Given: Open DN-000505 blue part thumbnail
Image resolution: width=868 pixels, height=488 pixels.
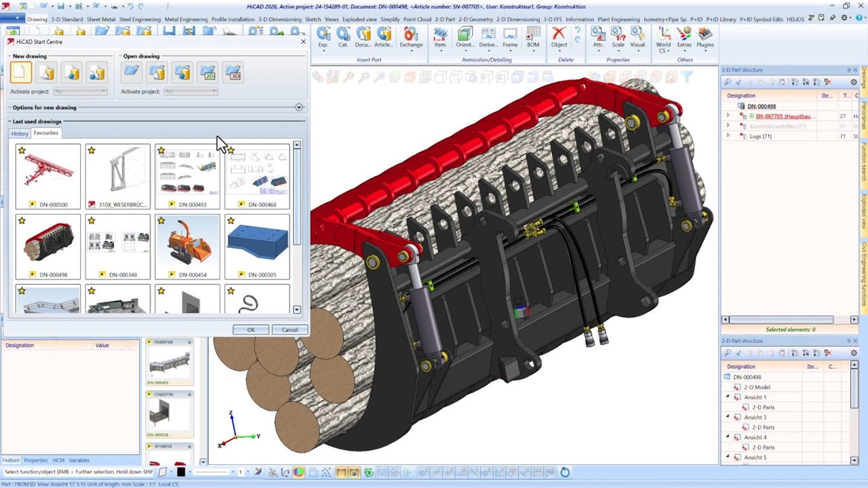Looking at the screenshot, I should (x=257, y=247).
